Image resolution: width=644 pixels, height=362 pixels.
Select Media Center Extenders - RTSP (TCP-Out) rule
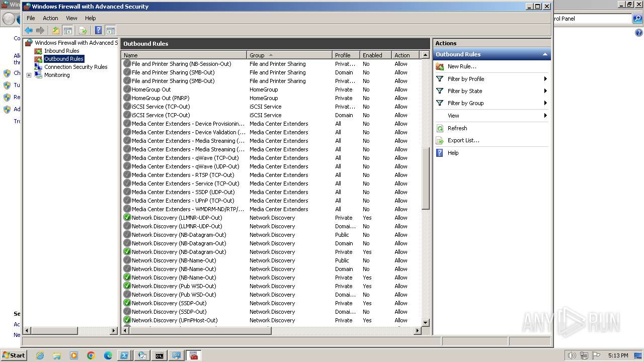183,175
